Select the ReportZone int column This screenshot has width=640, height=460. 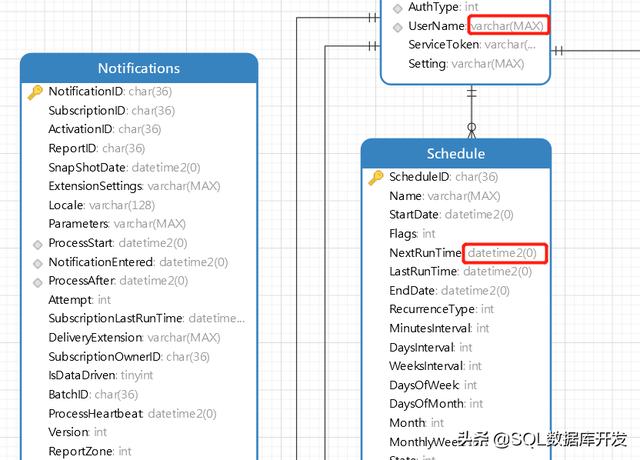pyautogui.click(x=90, y=451)
